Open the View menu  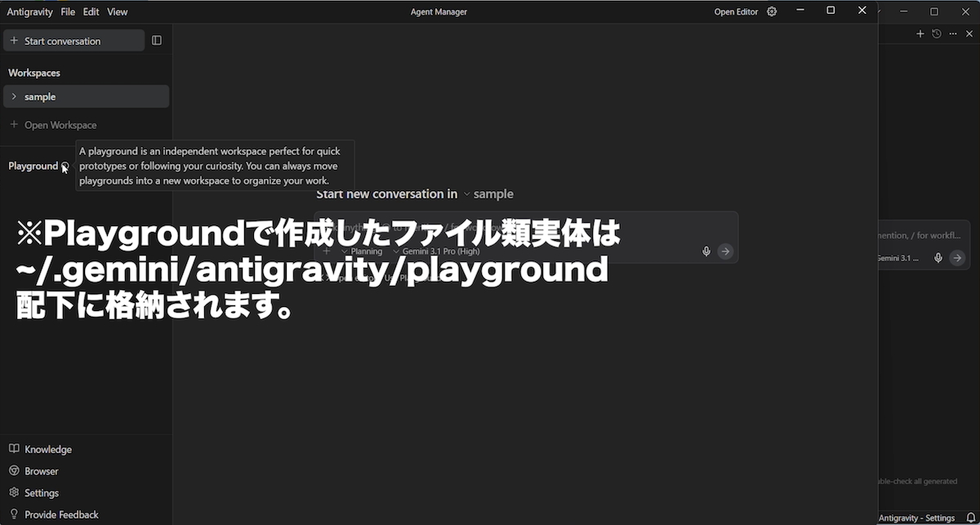point(118,12)
